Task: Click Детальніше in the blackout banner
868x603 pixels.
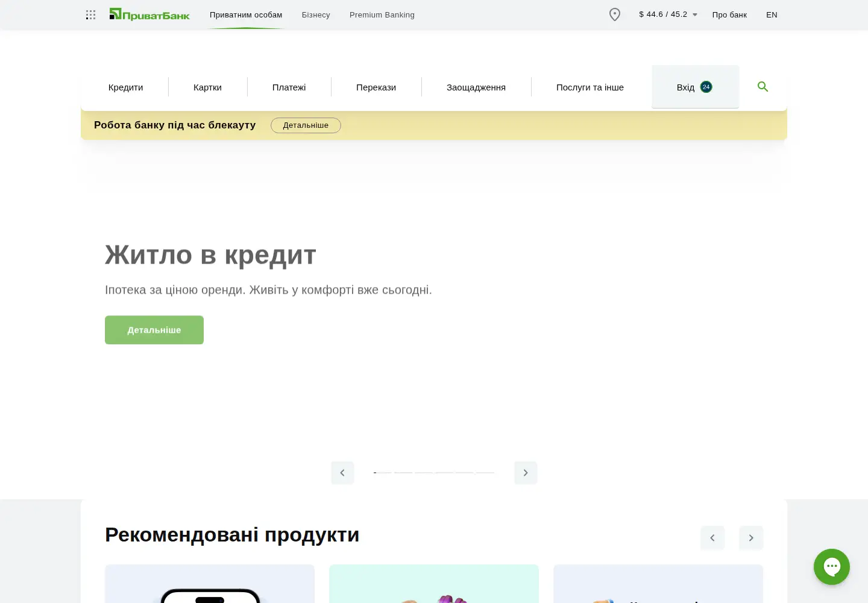Action: (x=306, y=125)
